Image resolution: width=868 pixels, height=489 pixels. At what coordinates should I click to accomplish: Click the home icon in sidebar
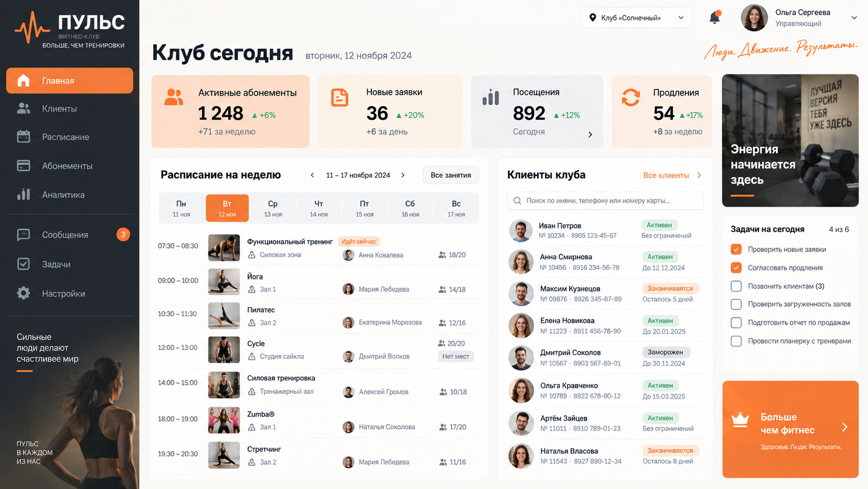pyautogui.click(x=23, y=81)
